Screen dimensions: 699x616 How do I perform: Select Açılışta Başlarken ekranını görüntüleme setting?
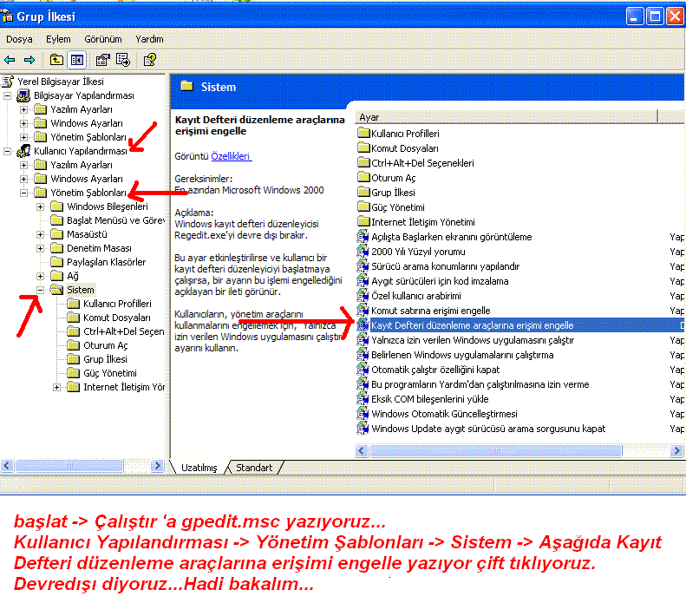(x=451, y=237)
